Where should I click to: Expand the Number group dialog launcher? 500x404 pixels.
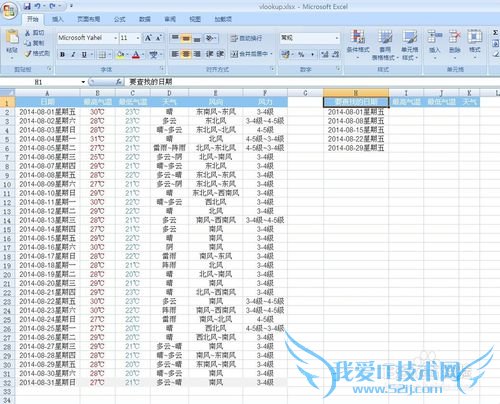pyautogui.click(x=338, y=68)
